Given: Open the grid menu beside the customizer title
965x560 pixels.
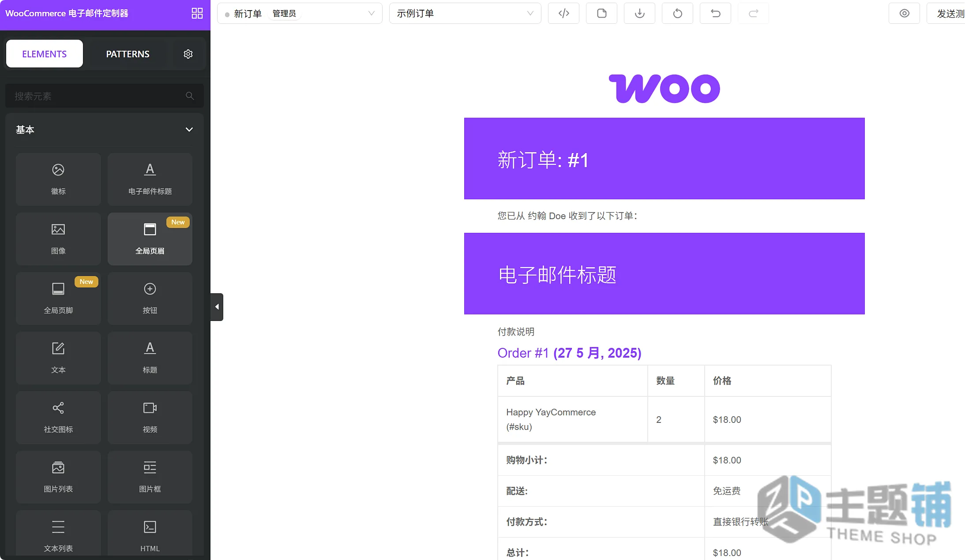Looking at the screenshot, I should tap(197, 13).
